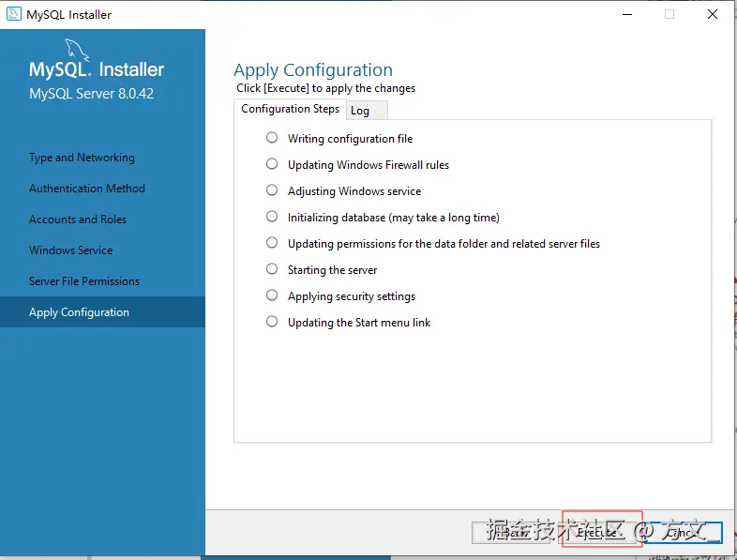Image resolution: width=737 pixels, height=560 pixels.
Task: Click status circle for Writing configuration file
Action: [272, 137]
